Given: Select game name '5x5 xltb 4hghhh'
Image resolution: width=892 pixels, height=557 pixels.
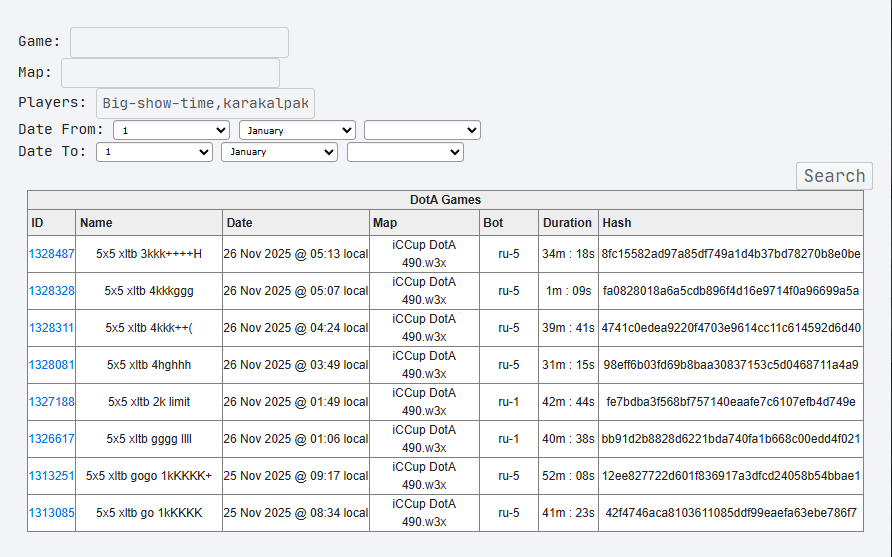Looking at the screenshot, I should tap(149, 365).
